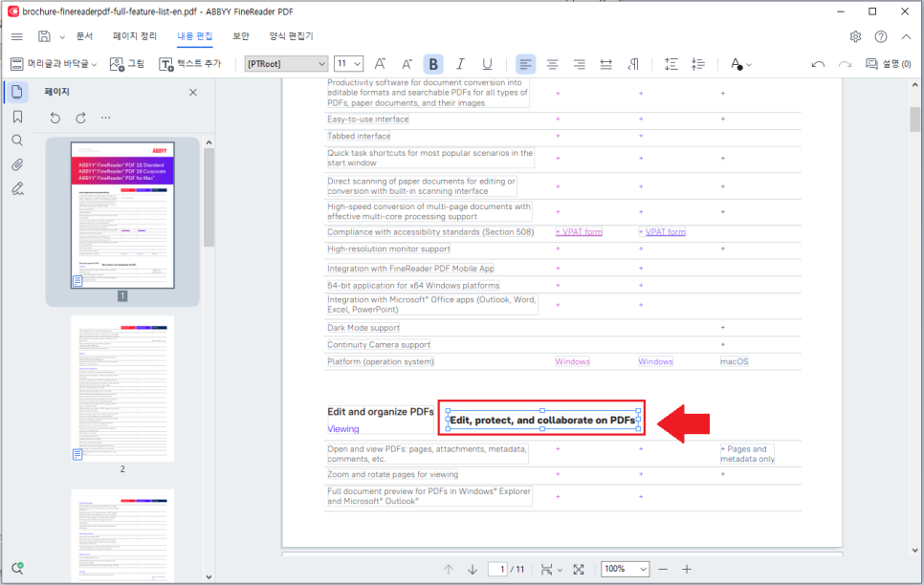This screenshot has width=924, height=585.
Task: Click the first VPAT form link
Action: (x=579, y=232)
